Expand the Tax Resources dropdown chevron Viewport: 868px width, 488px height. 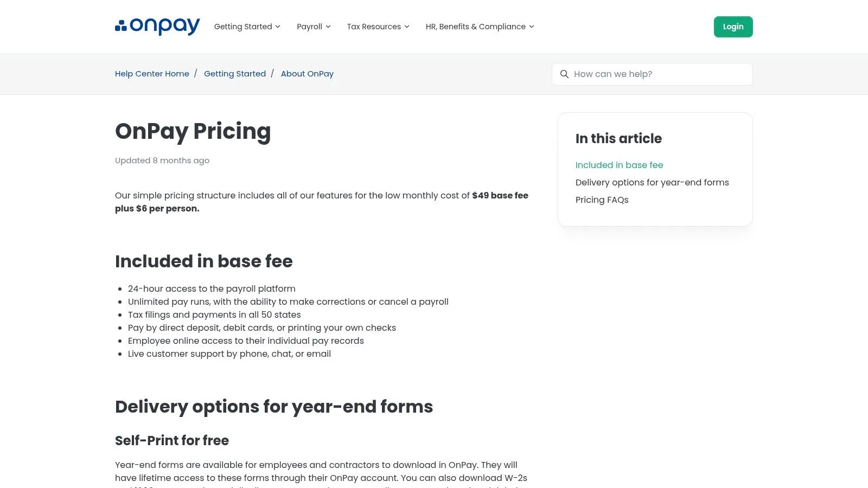pos(406,27)
